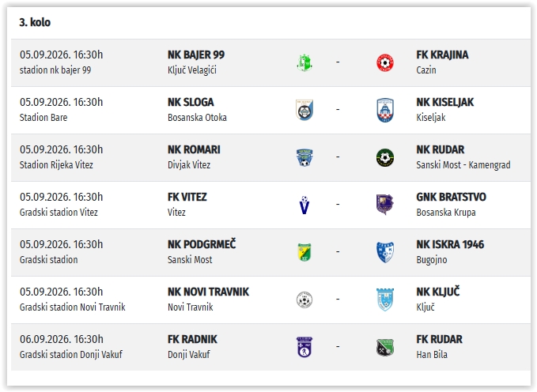Open the NK Sloga club crest
The height and width of the screenshot is (392, 537).
(x=304, y=110)
